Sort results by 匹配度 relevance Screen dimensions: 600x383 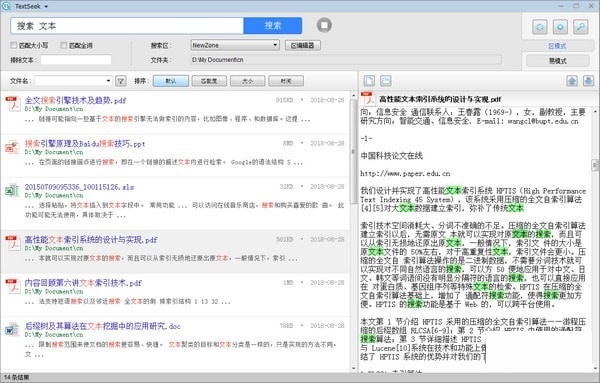coord(209,81)
